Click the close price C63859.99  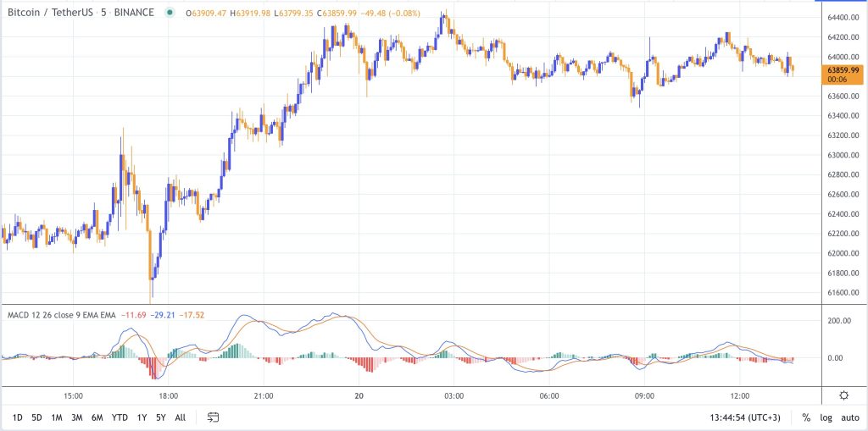point(337,13)
